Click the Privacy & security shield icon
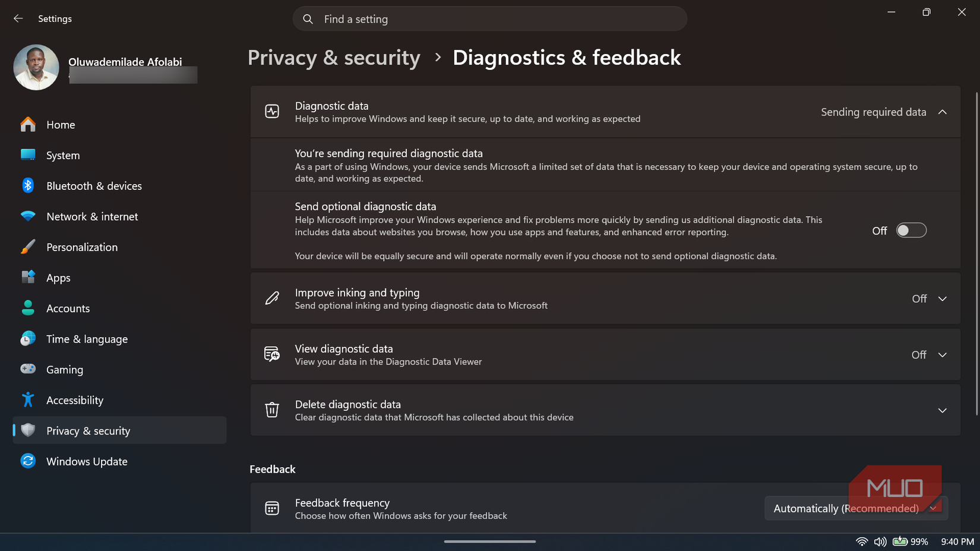Image resolution: width=980 pixels, height=551 pixels. click(28, 430)
